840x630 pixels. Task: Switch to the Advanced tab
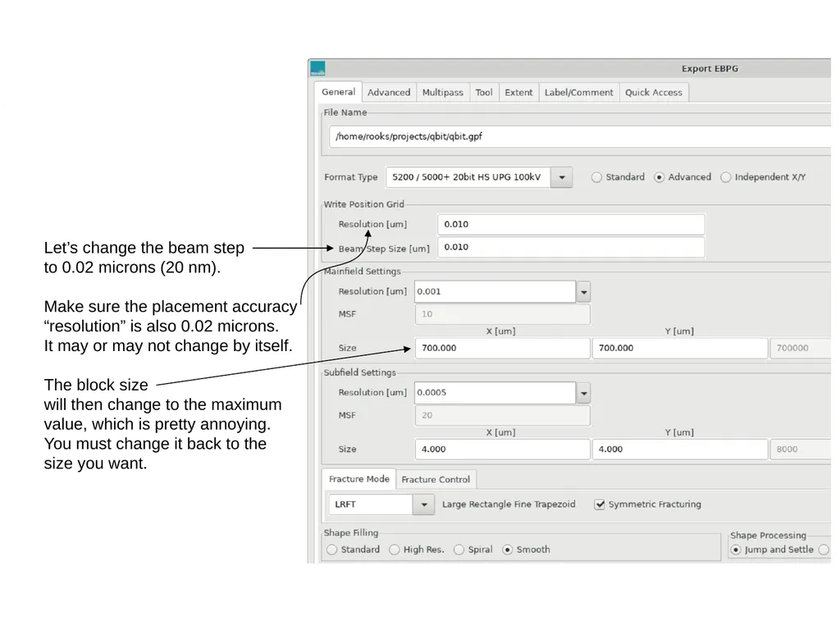tap(389, 92)
